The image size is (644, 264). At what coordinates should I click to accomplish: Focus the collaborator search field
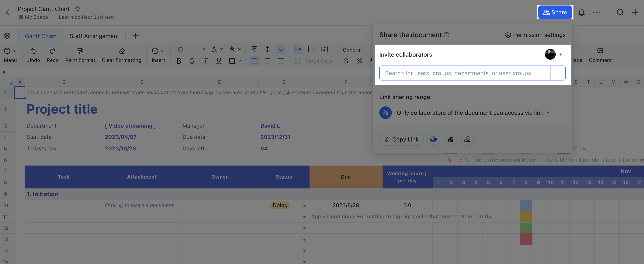click(465, 73)
